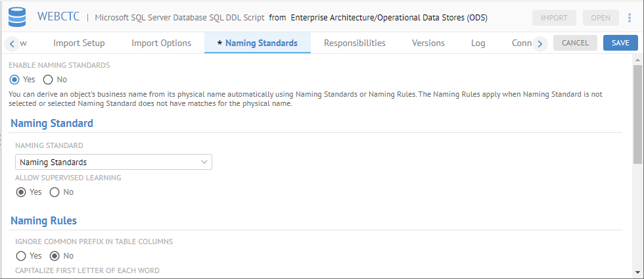Click the Import button in the header
The height and width of the screenshot is (279, 644).
coord(553,18)
